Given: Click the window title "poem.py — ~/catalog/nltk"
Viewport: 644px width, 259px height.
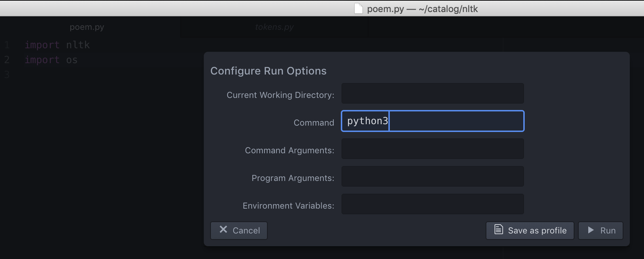Looking at the screenshot, I should coord(422,9).
